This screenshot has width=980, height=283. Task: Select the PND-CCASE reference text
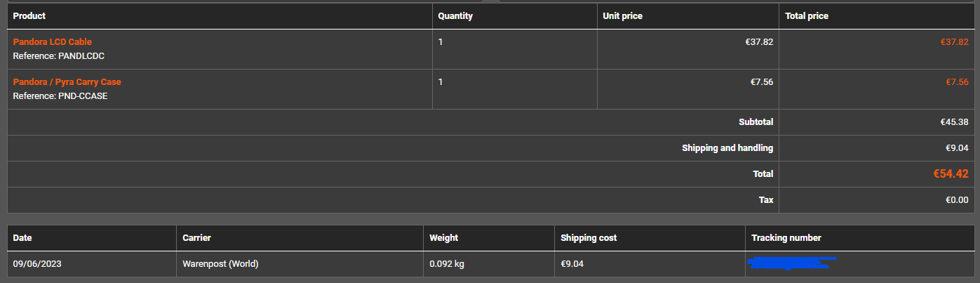(x=83, y=96)
